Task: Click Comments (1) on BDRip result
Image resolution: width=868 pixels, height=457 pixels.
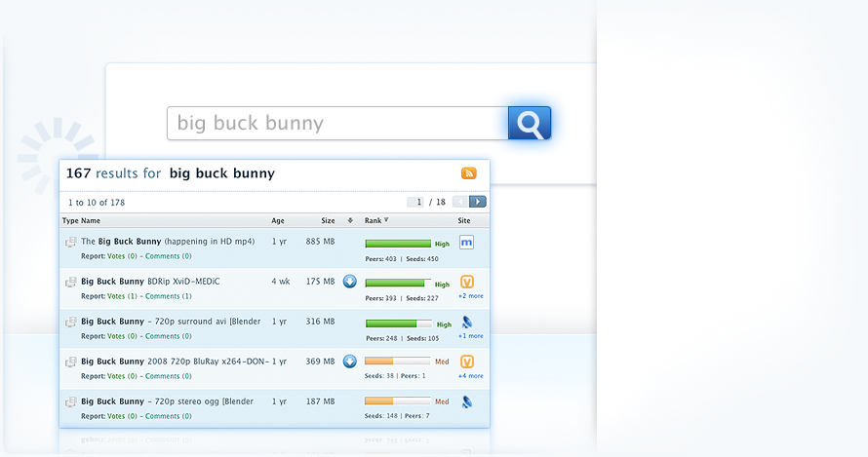Action: point(169,296)
